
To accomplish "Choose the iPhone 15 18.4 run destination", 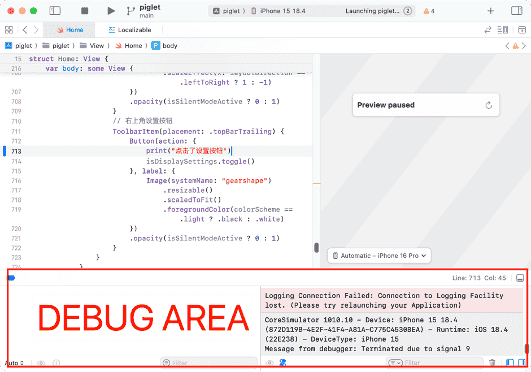I will [x=278, y=11].
